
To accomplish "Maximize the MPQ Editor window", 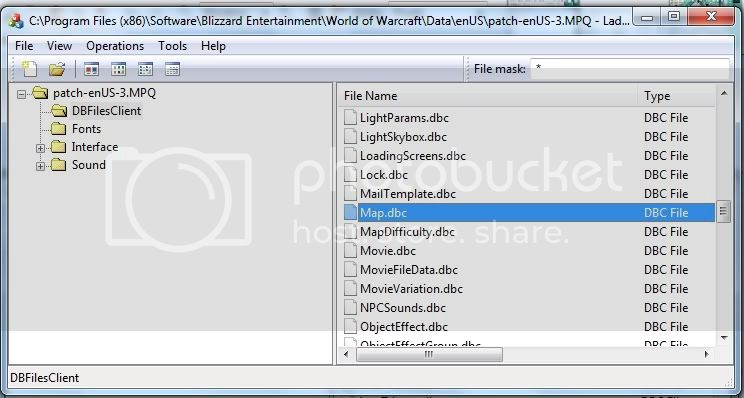I will [674, 18].
